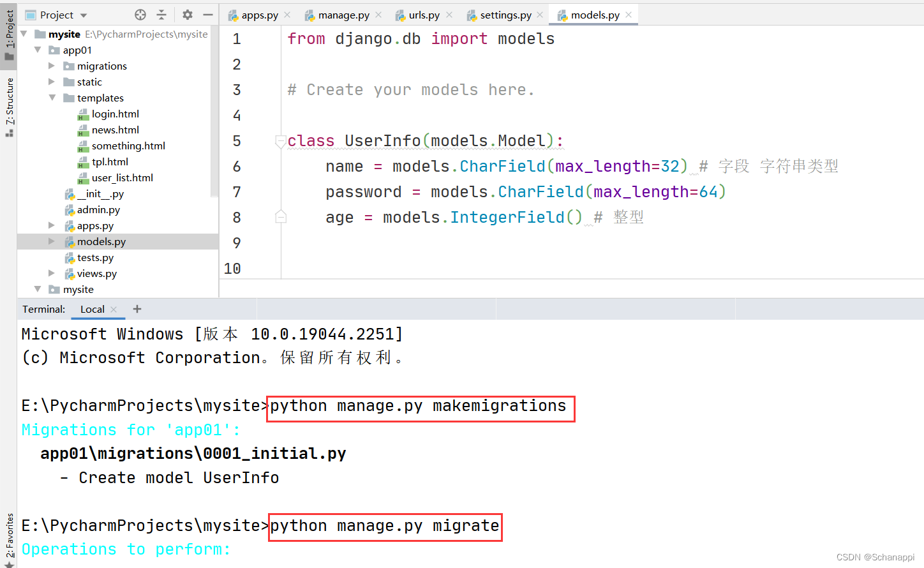Click IntegerField on line 8
This screenshot has width=924, height=568.
[507, 217]
